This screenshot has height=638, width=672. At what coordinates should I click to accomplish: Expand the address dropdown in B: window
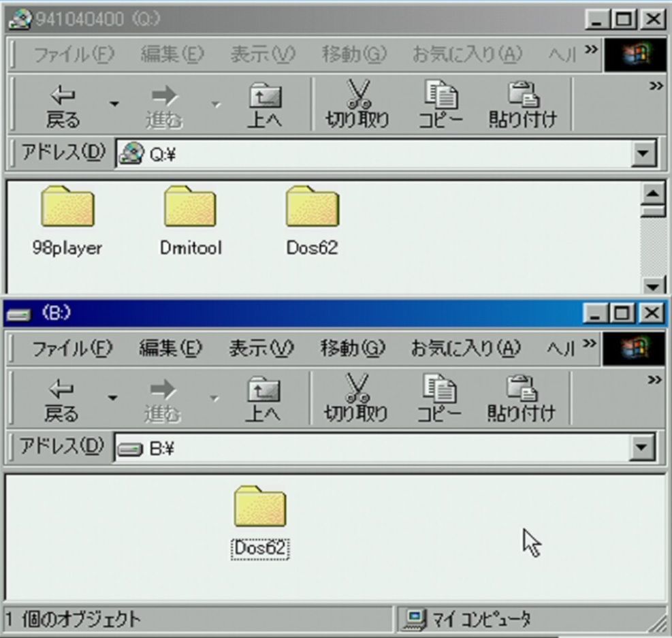(642, 447)
